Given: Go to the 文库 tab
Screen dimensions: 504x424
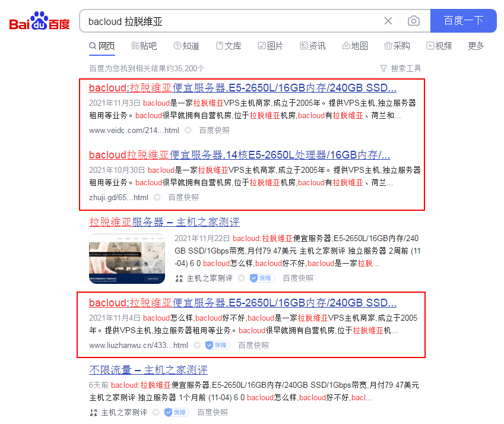Looking at the screenshot, I should 229,46.
